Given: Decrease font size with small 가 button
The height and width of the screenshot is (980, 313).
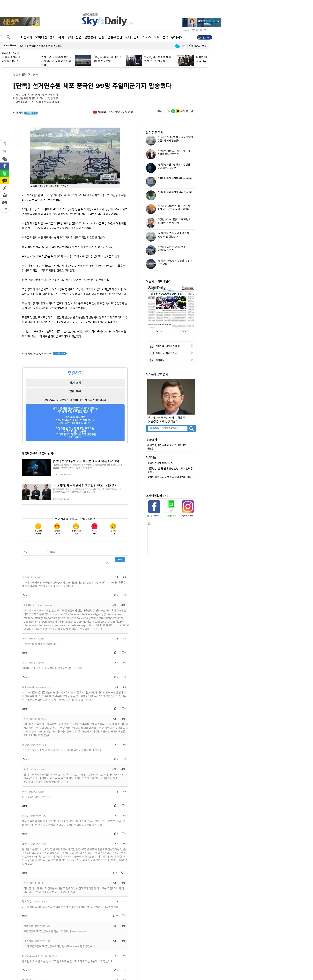Looking at the screenshot, I should (x=5, y=152).
